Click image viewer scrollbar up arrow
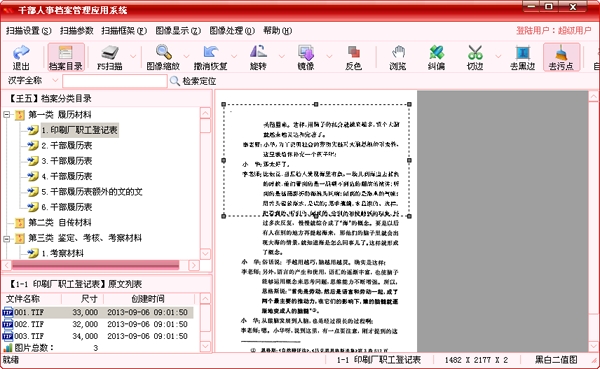The height and width of the screenshot is (369, 600). 593,96
